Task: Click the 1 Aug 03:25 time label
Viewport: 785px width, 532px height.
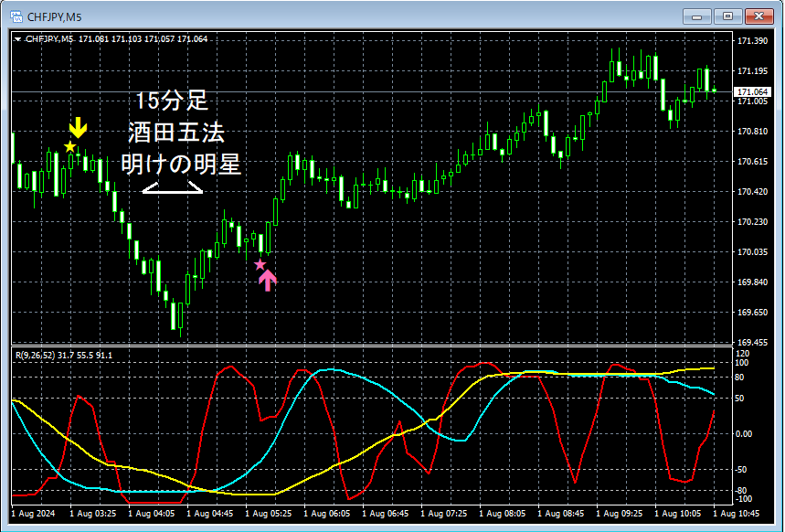Action: pyautogui.click(x=92, y=514)
